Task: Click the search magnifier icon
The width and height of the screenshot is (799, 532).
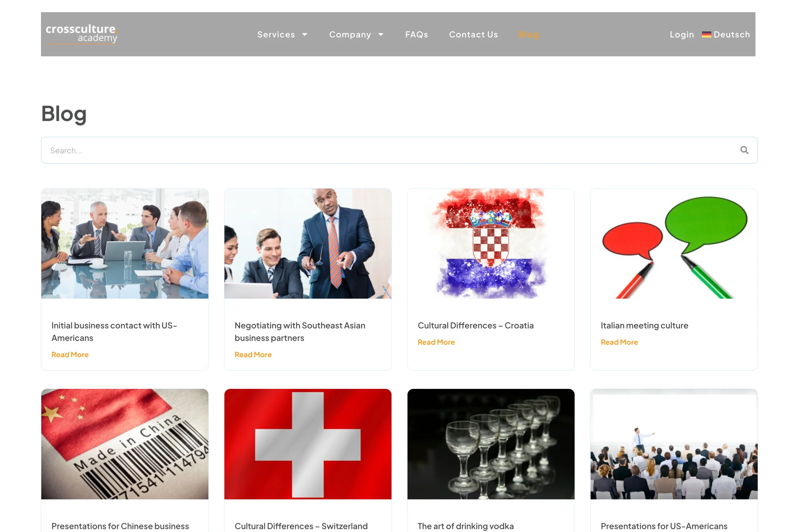Action: (744, 150)
